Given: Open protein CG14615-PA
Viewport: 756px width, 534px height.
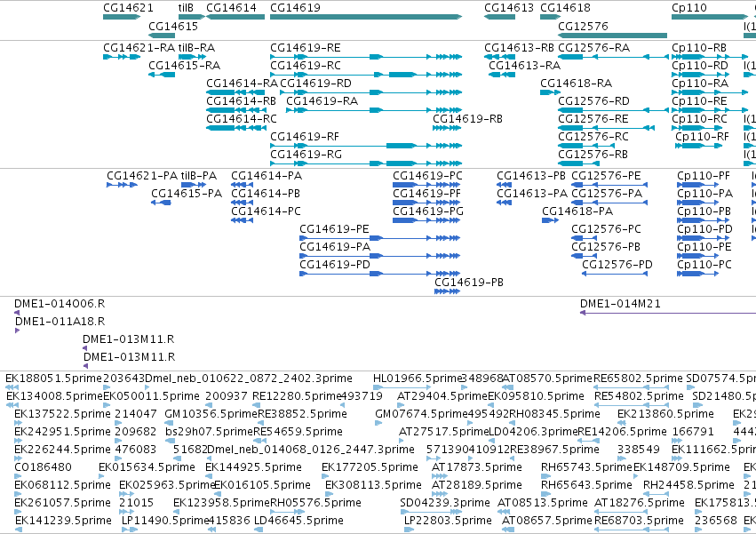Looking at the screenshot, I should [187, 194].
